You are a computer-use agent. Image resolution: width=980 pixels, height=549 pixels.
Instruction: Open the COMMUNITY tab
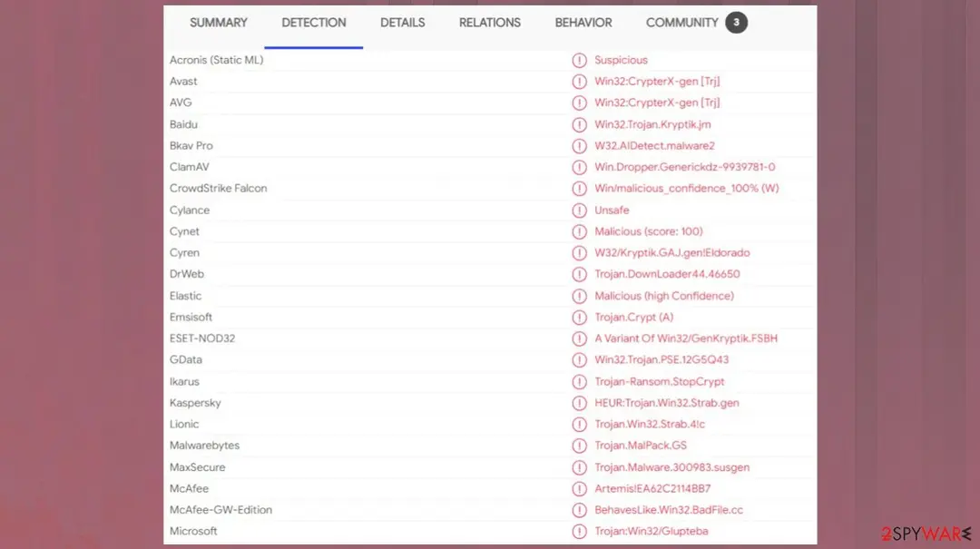tap(681, 23)
